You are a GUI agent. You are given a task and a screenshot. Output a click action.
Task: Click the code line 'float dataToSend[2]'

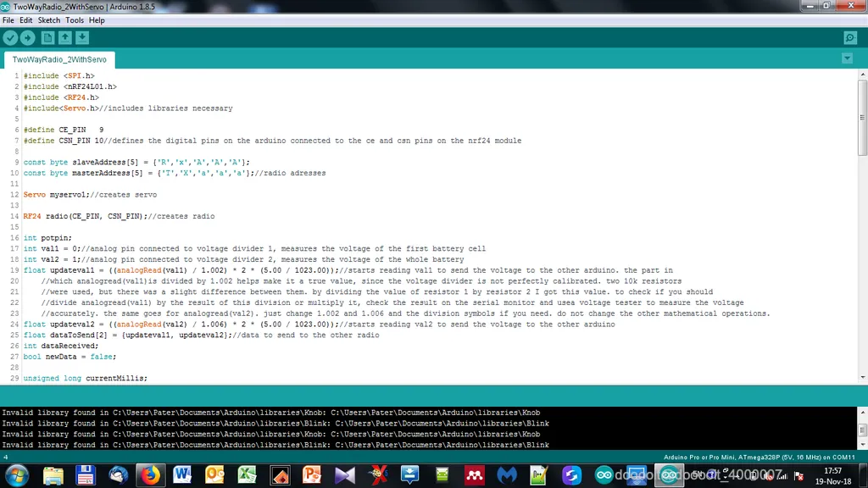click(129, 335)
